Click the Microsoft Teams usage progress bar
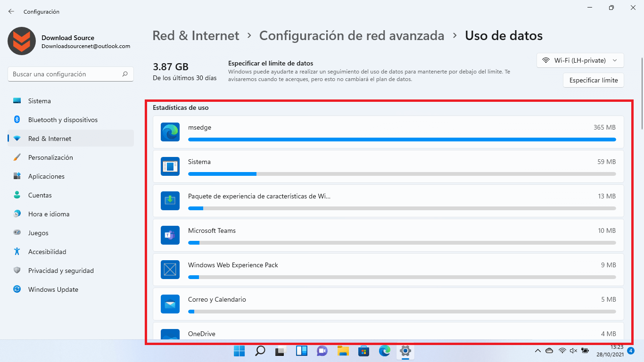 pyautogui.click(x=402, y=243)
